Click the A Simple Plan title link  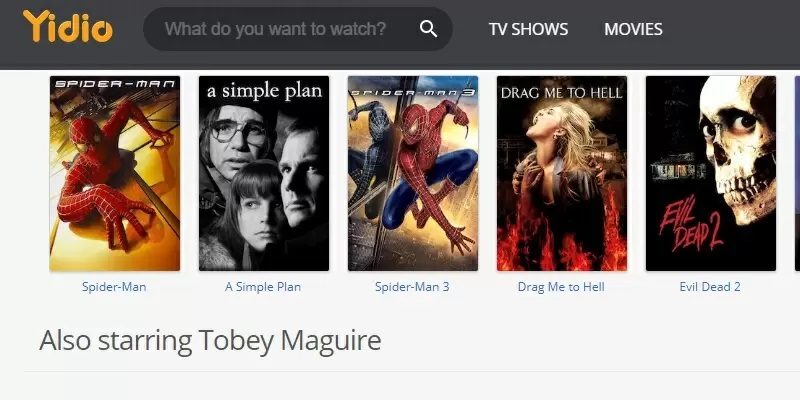coord(263,287)
